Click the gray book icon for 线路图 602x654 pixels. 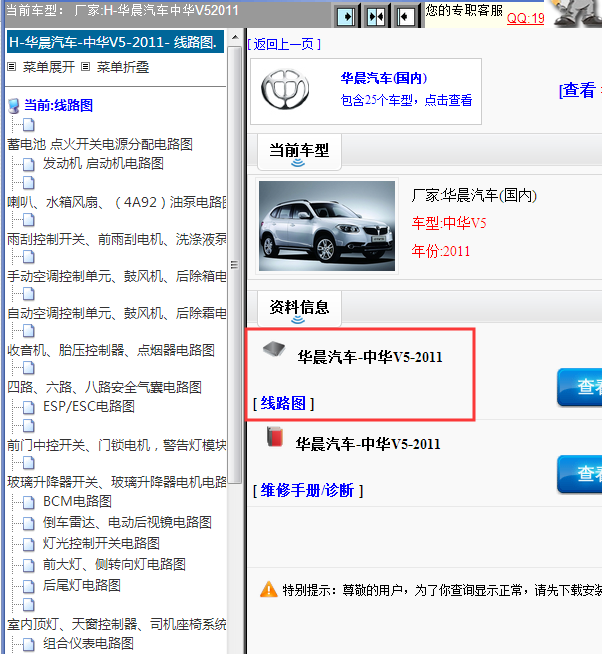click(x=274, y=349)
